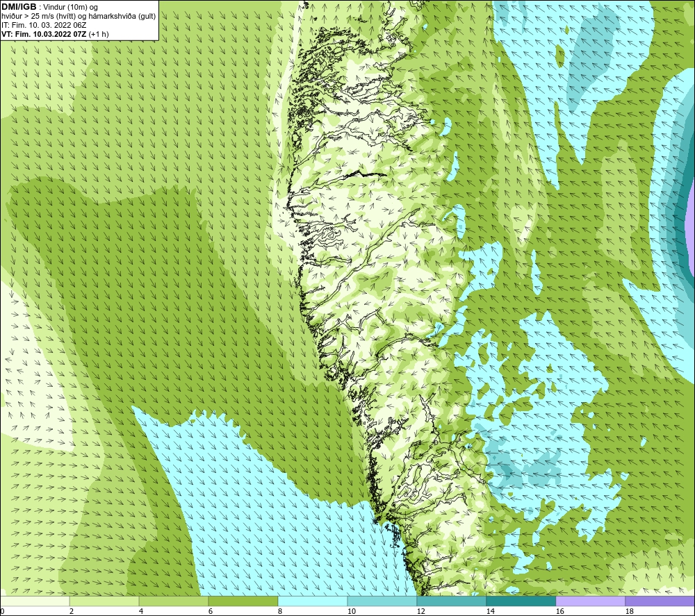This screenshot has height=616, width=695.
Task: Click the legend scale label '16'
Action: (x=559, y=612)
